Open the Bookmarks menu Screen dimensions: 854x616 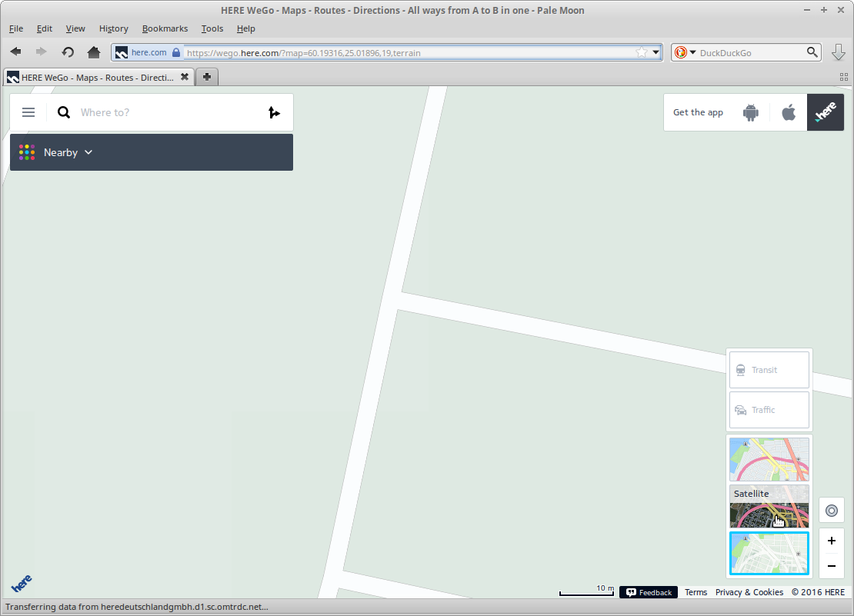165,28
